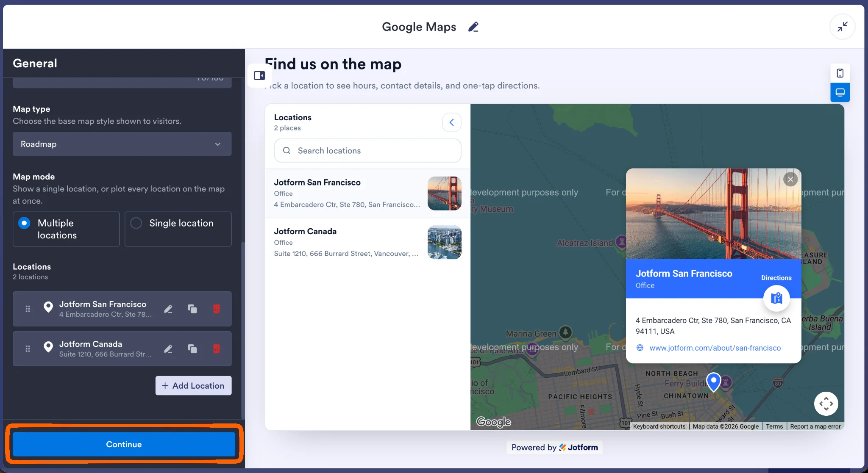This screenshot has height=473, width=868.
Task: Click the Find us on the map heading
Action: (333, 64)
